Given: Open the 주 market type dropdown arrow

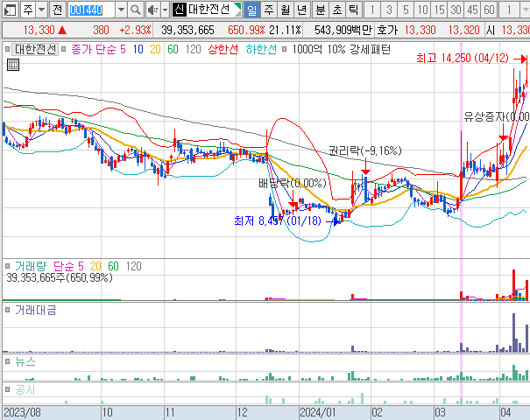Looking at the screenshot, I should click(41, 10).
